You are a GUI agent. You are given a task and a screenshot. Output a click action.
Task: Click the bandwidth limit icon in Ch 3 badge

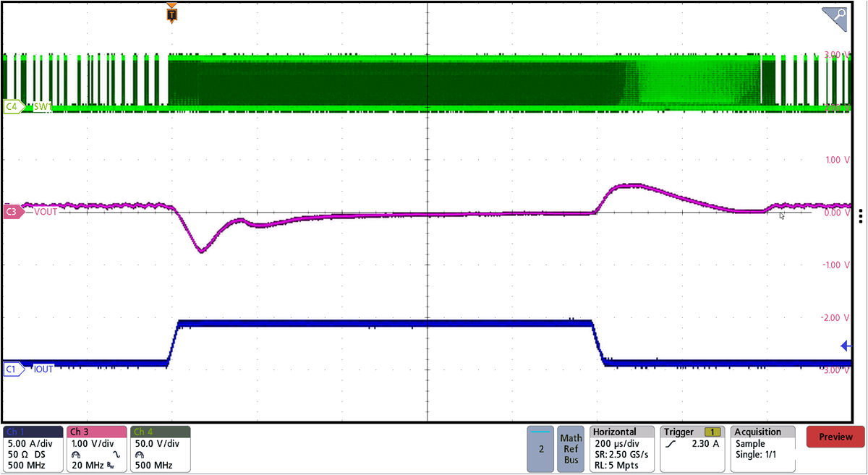110,465
